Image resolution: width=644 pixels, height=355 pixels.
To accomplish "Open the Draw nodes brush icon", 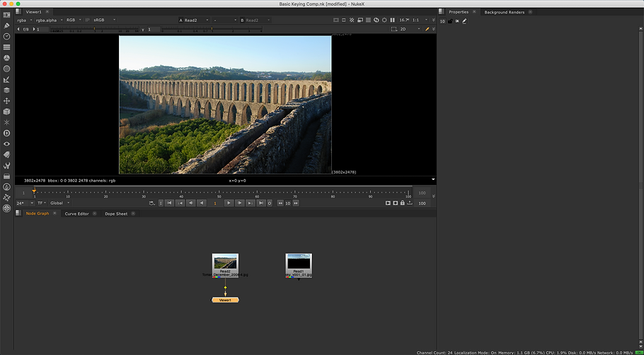I will tap(6, 26).
